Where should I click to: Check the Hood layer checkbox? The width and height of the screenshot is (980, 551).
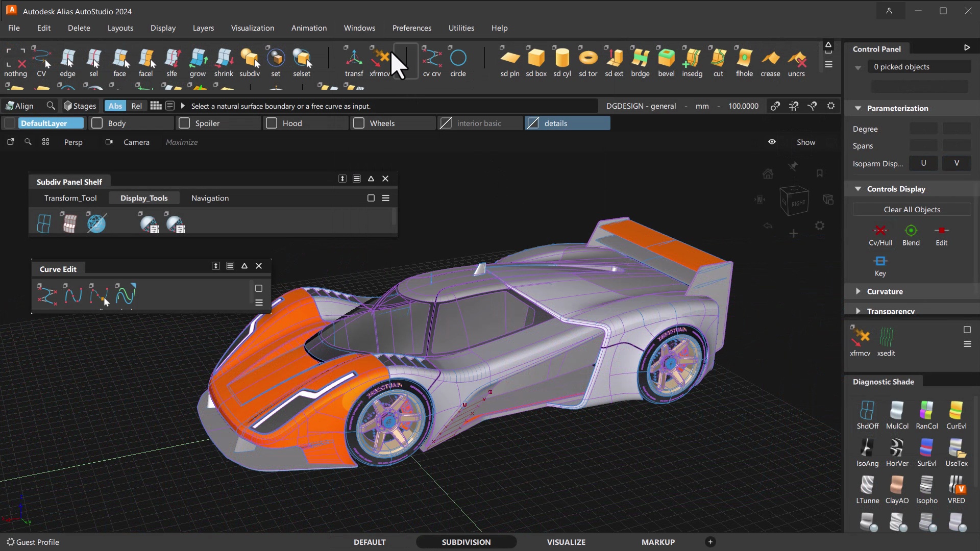pos(271,123)
